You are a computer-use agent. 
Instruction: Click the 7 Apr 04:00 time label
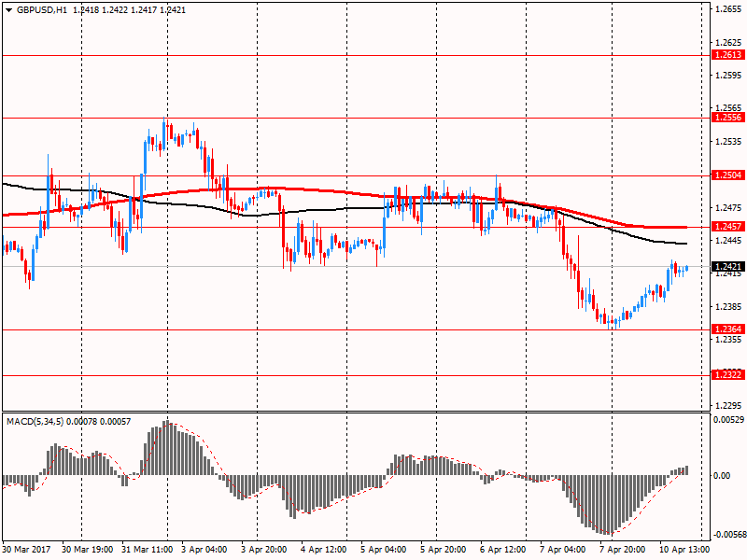point(563,550)
